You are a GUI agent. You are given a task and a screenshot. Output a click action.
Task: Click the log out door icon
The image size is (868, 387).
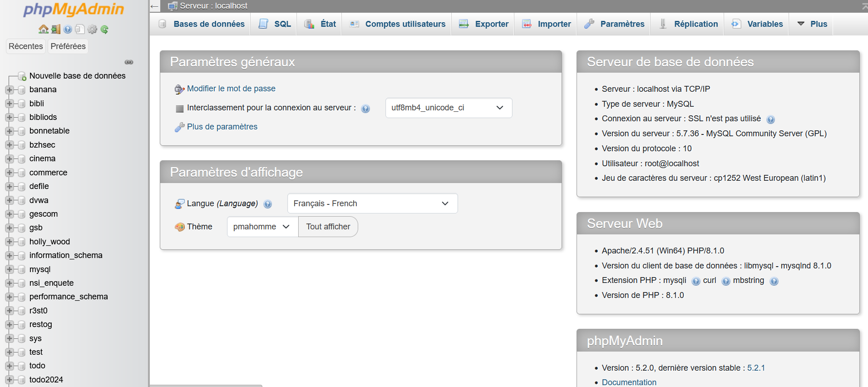click(55, 29)
